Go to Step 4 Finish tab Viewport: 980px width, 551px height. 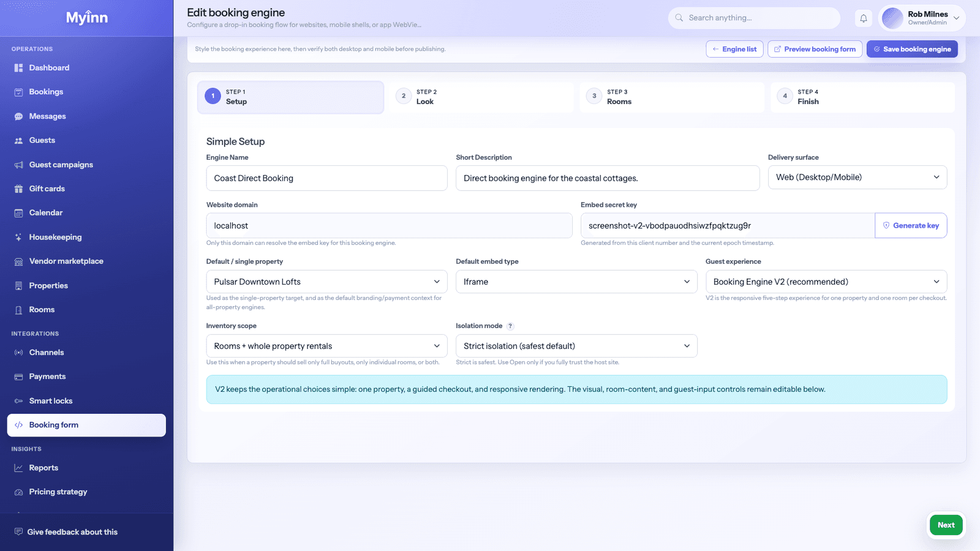click(862, 97)
